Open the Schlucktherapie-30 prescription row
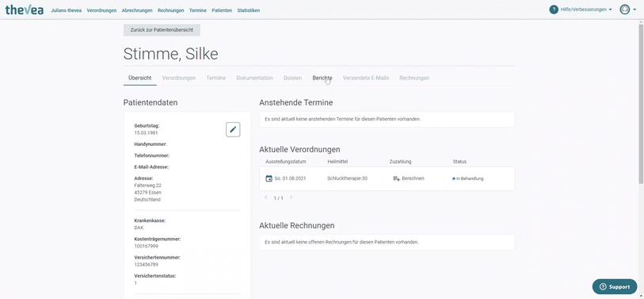This screenshot has height=299, width=644. click(x=387, y=178)
